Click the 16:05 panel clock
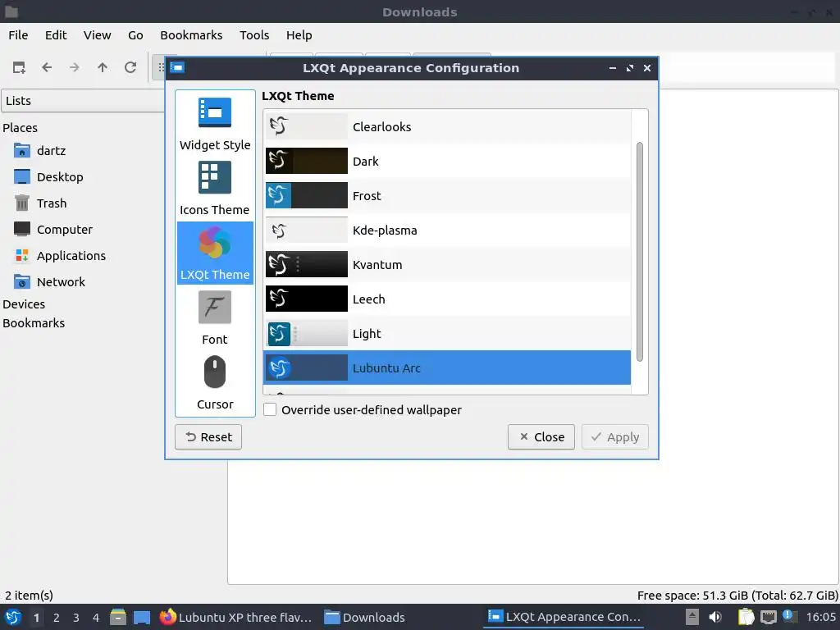840x630 pixels. 820,617
